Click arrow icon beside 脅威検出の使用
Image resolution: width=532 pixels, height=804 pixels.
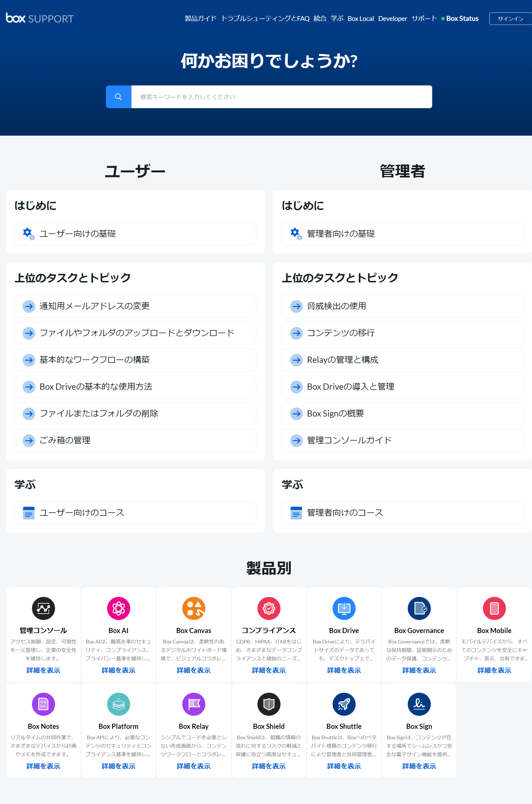click(x=296, y=306)
